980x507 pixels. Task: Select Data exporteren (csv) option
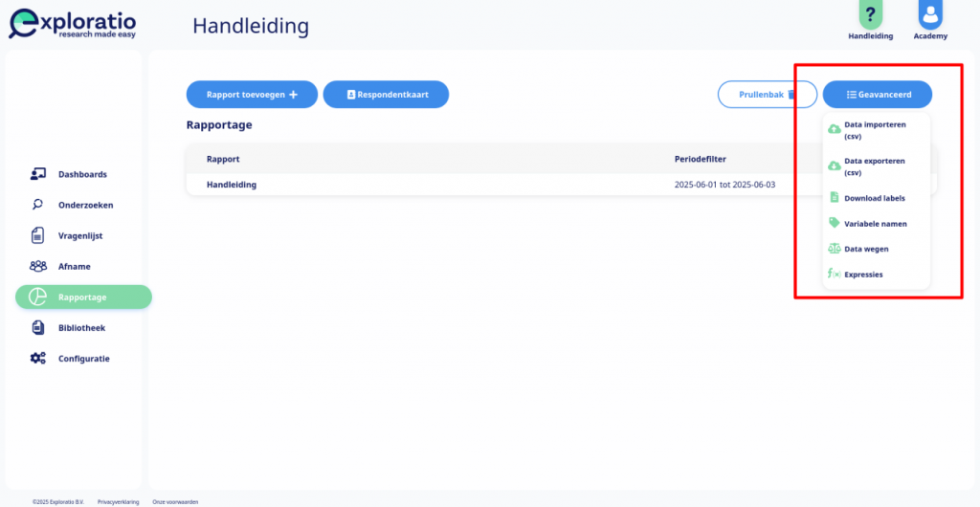click(x=877, y=166)
